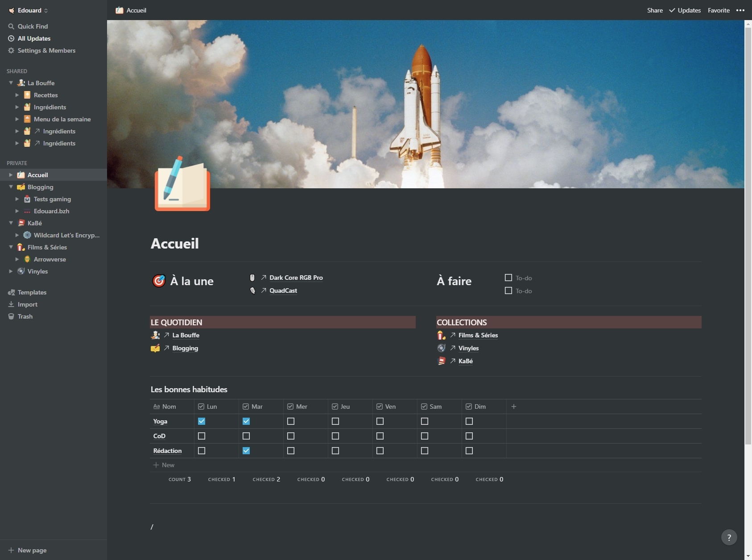Open the Share menu
Viewport: 752px width, 560px height.
655,10
